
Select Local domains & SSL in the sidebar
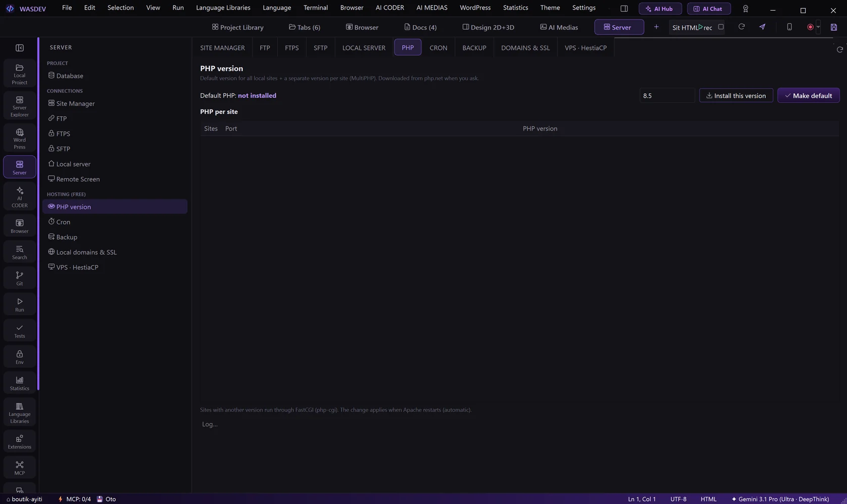tap(115, 252)
